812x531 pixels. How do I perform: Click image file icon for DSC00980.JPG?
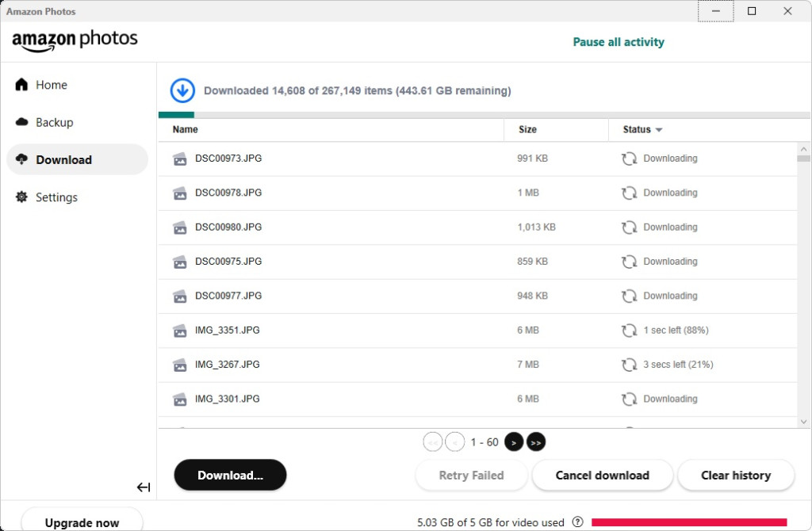coord(180,227)
